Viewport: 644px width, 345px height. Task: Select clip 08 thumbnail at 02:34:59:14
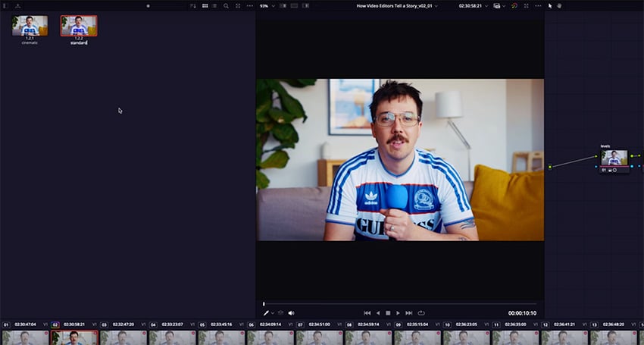[x=368, y=337]
